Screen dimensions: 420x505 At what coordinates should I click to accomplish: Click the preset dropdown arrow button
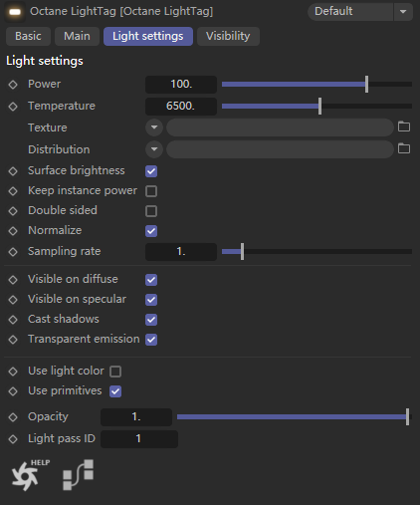(403, 12)
